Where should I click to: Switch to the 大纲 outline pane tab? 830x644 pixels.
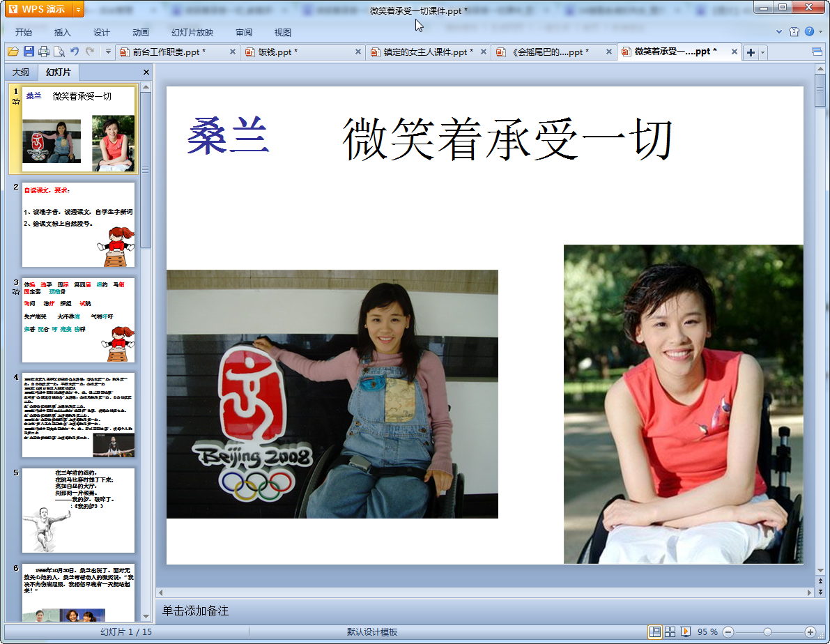pos(21,72)
